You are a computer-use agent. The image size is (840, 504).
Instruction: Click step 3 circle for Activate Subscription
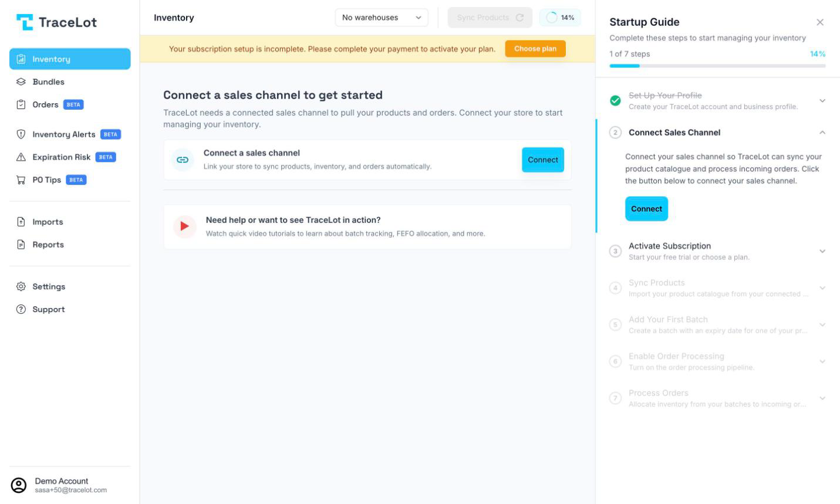(x=615, y=251)
